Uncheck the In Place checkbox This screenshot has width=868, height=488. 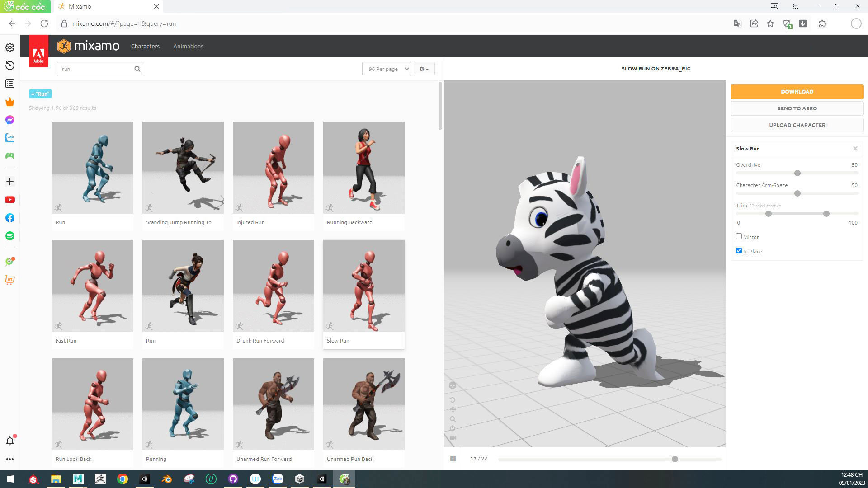[739, 251]
